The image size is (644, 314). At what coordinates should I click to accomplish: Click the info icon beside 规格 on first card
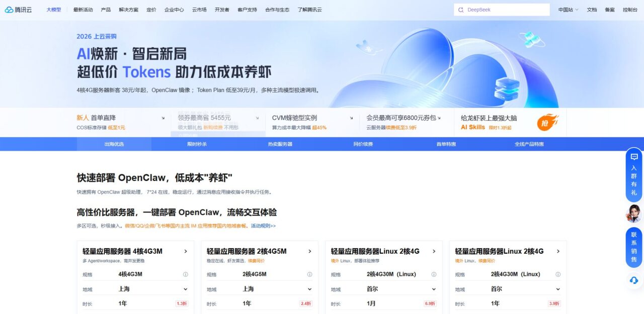pos(185,275)
